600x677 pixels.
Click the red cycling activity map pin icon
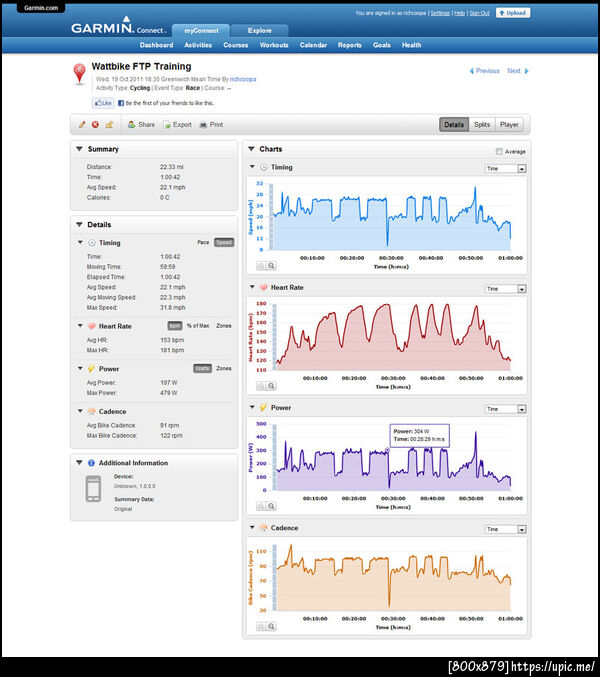[79, 73]
